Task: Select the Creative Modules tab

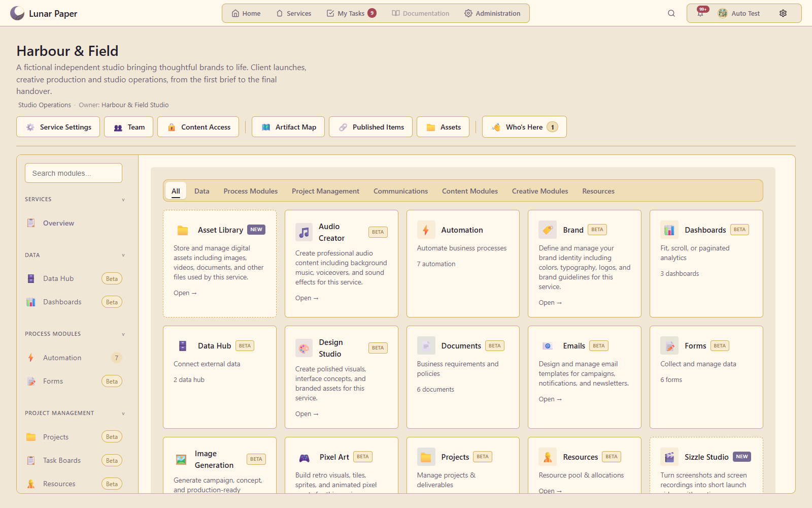Action: [x=540, y=191]
